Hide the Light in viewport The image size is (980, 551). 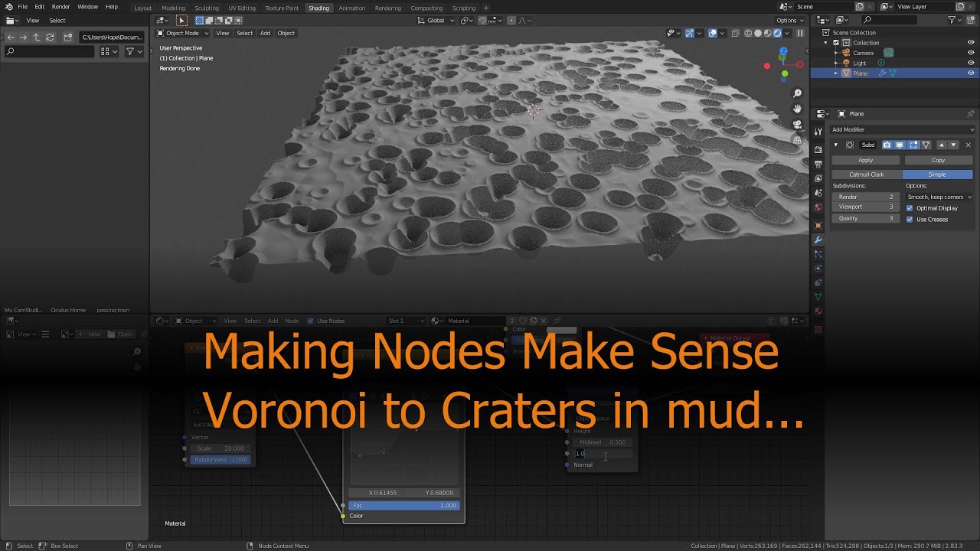[x=971, y=63]
